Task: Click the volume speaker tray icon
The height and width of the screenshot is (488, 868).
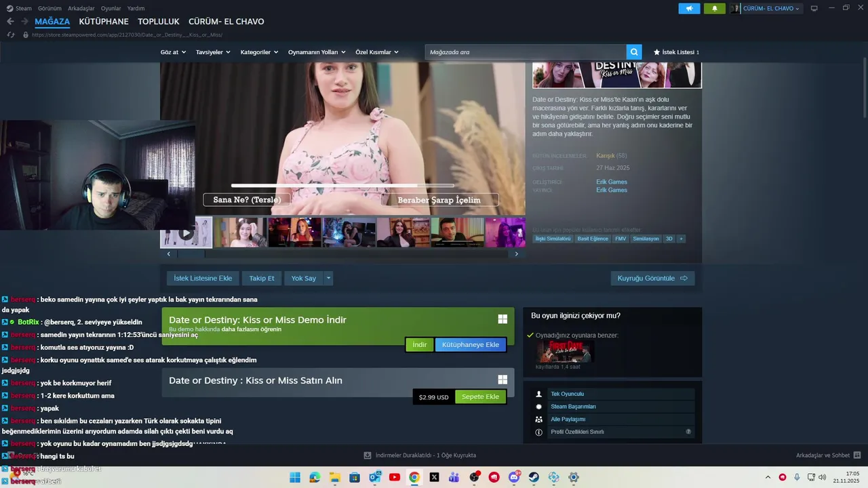Action: coord(823,477)
